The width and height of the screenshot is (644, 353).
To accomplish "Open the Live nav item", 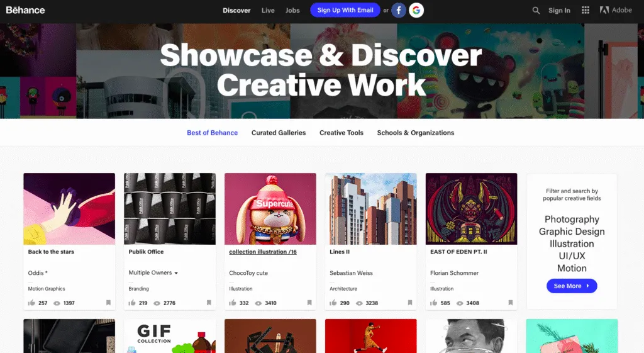I will click(x=268, y=10).
